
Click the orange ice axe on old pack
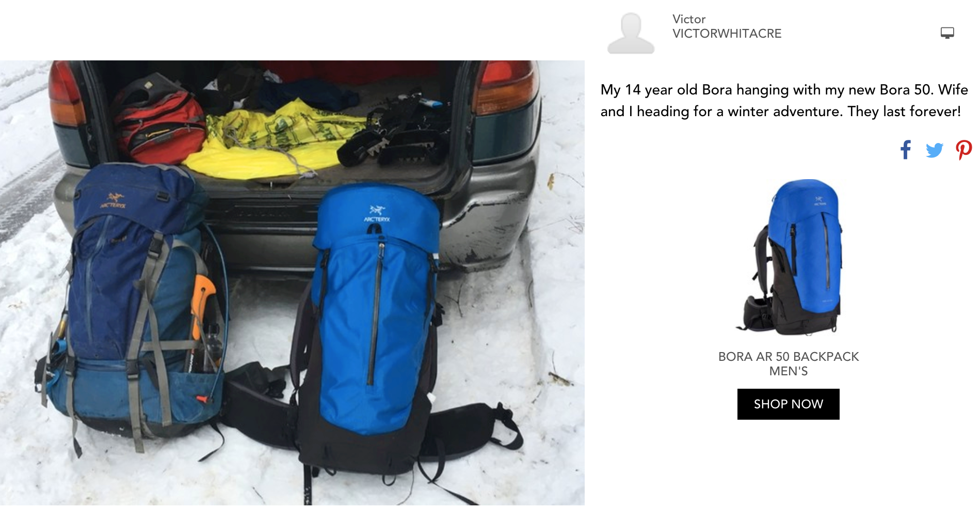pyautogui.click(x=202, y=305)
